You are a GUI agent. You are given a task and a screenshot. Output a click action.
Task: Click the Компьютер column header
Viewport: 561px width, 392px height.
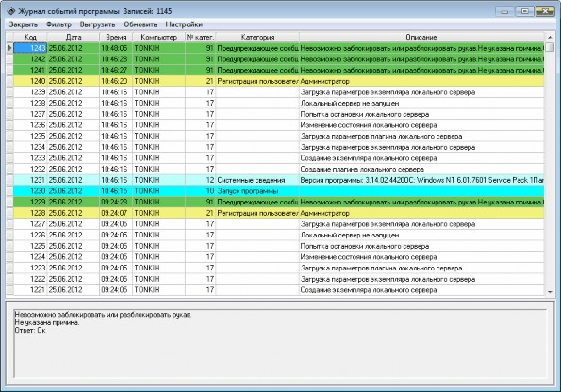[158, 37]
